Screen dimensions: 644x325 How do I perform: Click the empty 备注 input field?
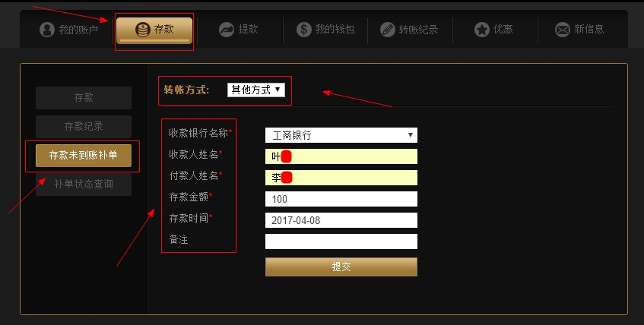pyautogui.click(x=341, y=241)
